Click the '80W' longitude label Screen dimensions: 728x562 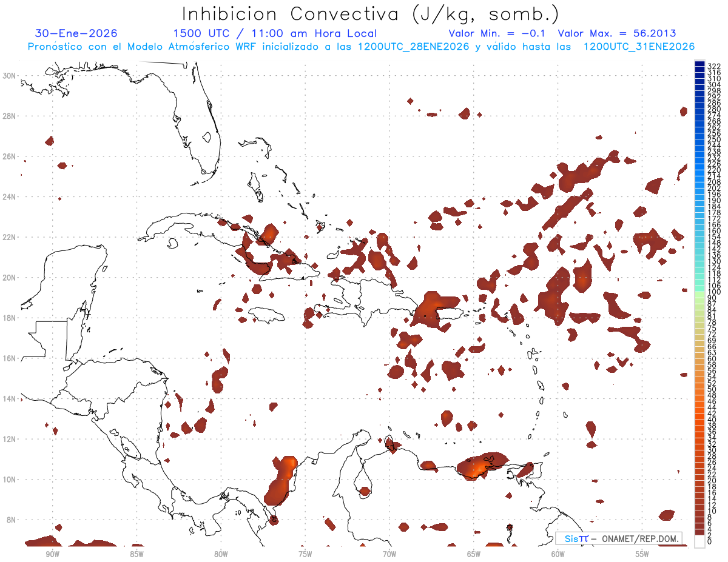tap(221, 554)
